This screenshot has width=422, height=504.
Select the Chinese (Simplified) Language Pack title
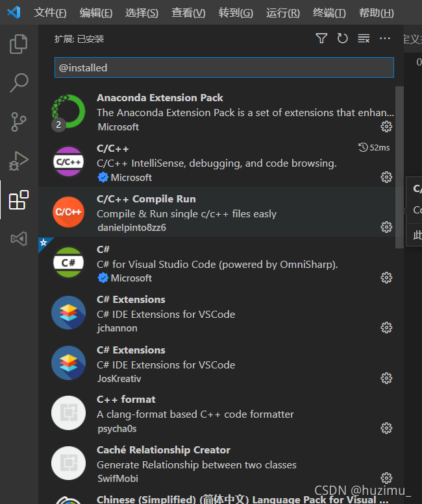point(243,499)
